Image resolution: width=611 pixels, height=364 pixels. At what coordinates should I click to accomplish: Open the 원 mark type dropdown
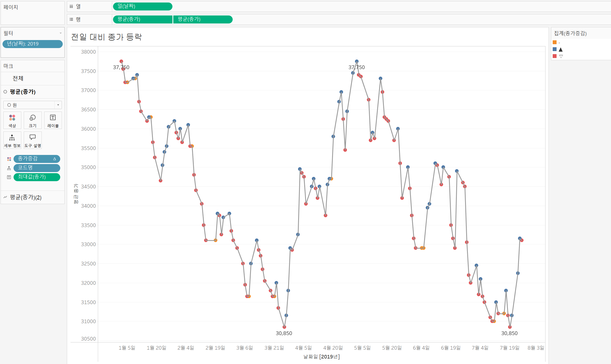(58, 105)
